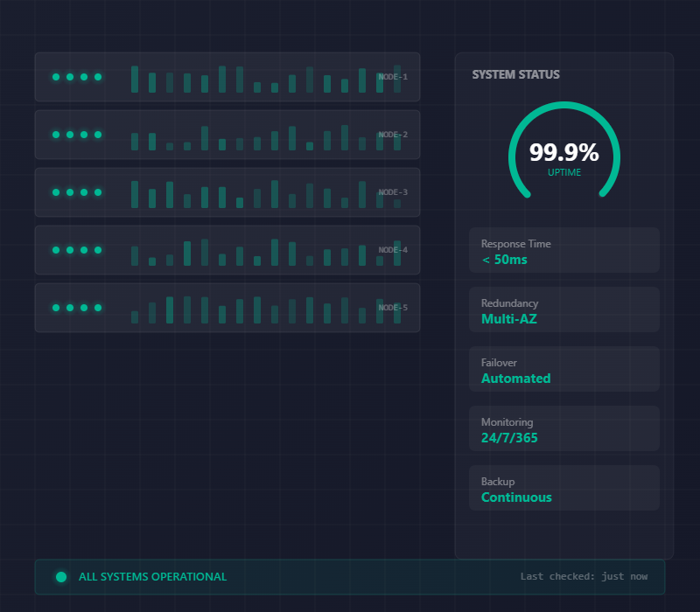This screenshot has height=612, width=700.
Task: Click the UPTIME label under the gauge
Action: click(564, 172)
